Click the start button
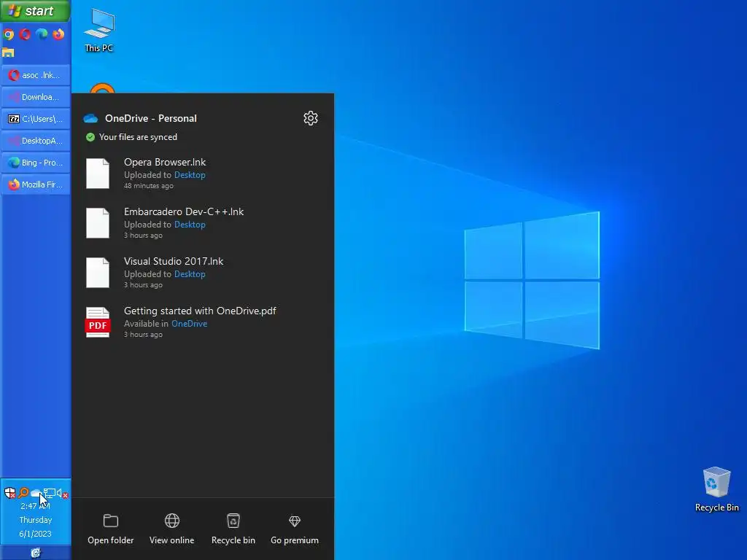The width and height of the screenshot is (747, 560). 35,11
